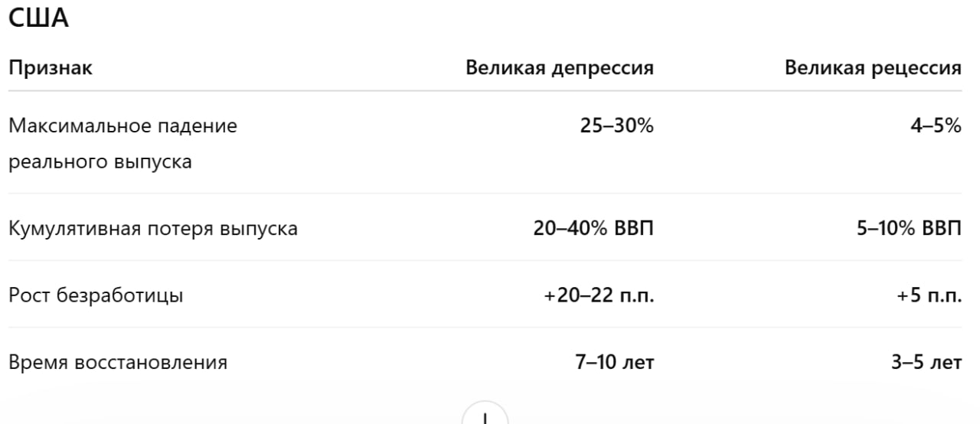Click the 25–30% value cell

[x=617, y=126]
